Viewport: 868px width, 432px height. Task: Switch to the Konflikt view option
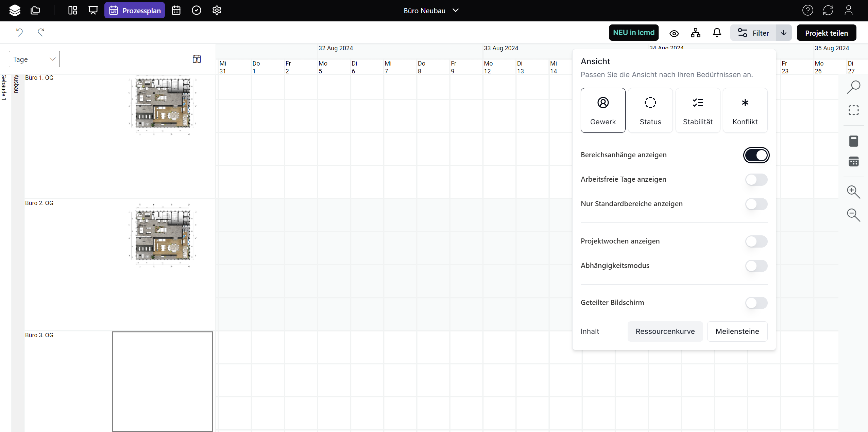click(745, 110)
